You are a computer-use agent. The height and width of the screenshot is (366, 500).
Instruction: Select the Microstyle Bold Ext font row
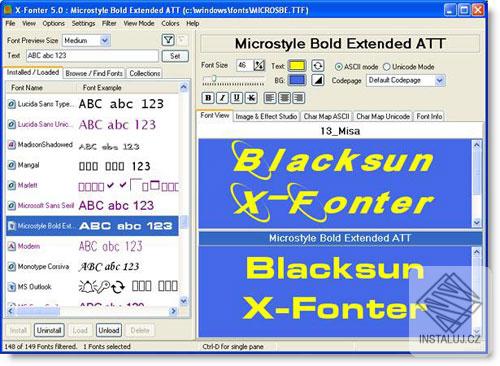click(x=92, y=226)
